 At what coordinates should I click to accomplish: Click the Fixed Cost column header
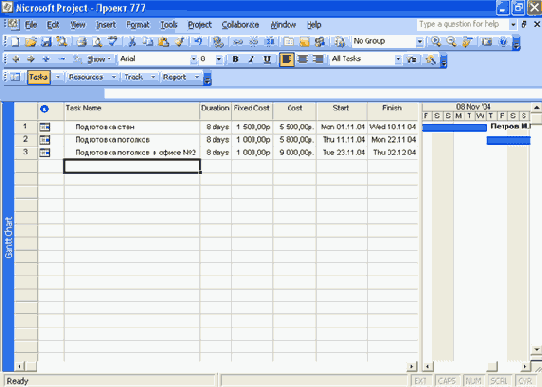pos(252,111)
